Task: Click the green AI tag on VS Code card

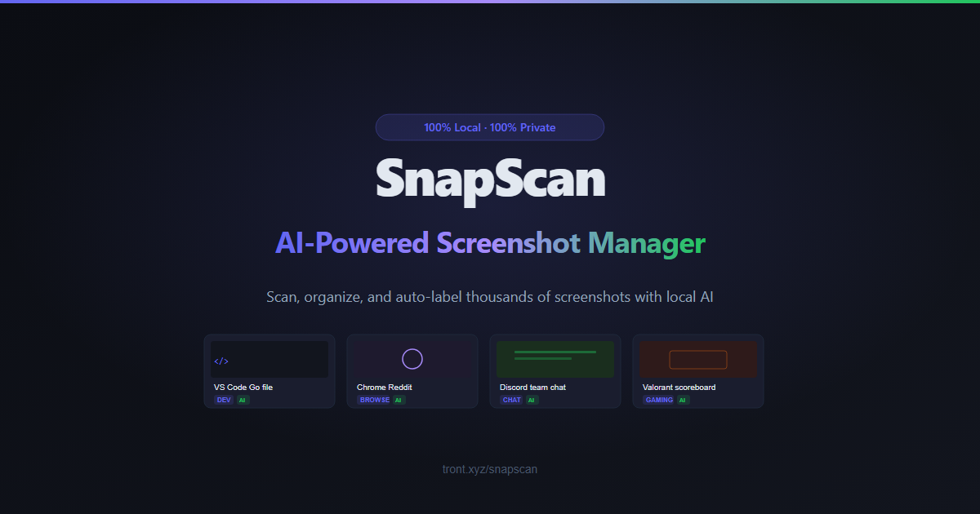Action: (x=243, y=400)
